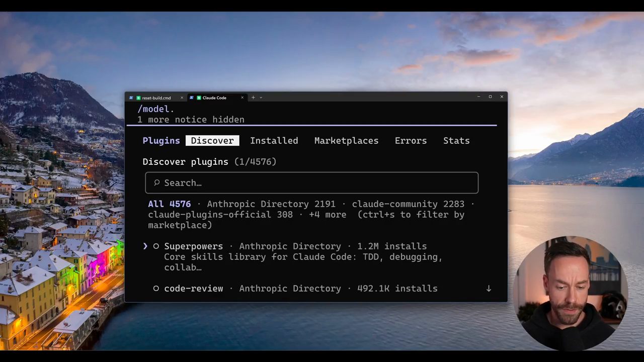Focus the plugin Search field
This screenshot has width=644, height=362.
click(311, 183)
